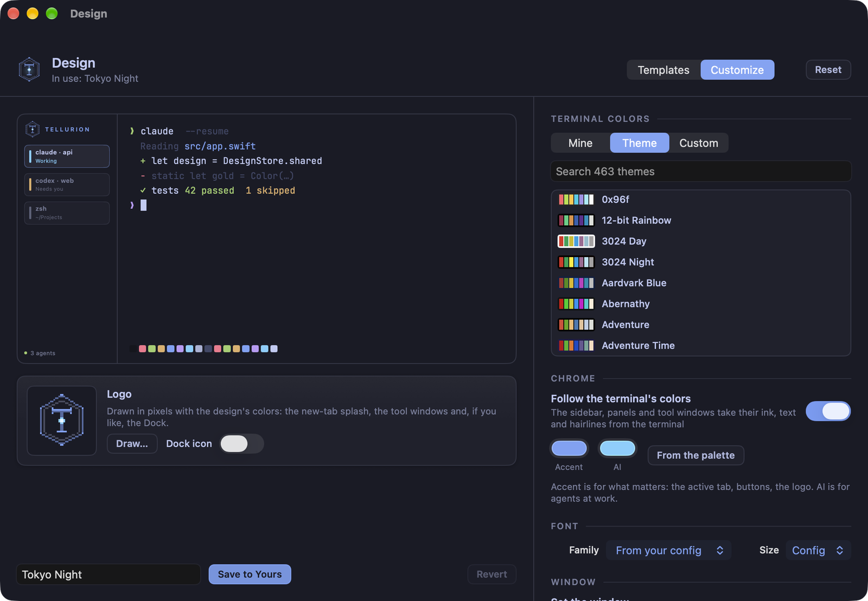Enable the Dock icon switch

click(x=241, y=444)
